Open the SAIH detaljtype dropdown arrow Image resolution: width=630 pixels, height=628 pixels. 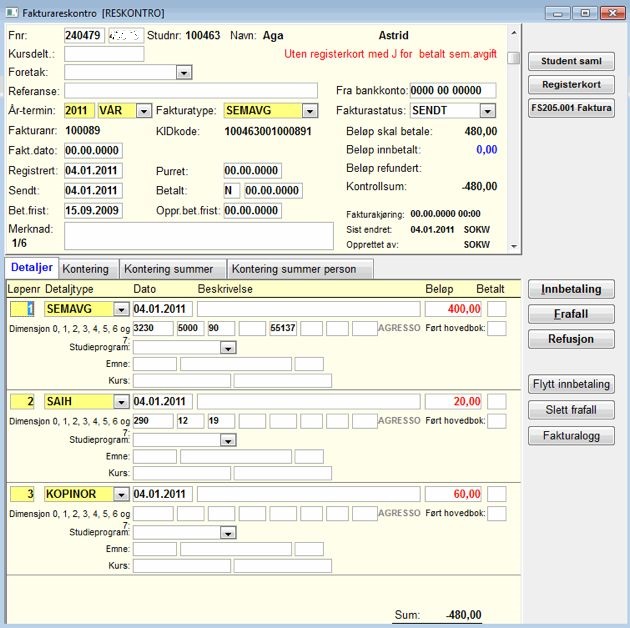pos(121,401)
